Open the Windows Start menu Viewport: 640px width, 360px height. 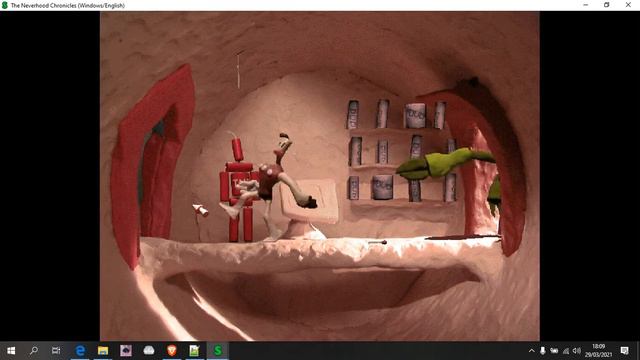(x=11, y=350)
